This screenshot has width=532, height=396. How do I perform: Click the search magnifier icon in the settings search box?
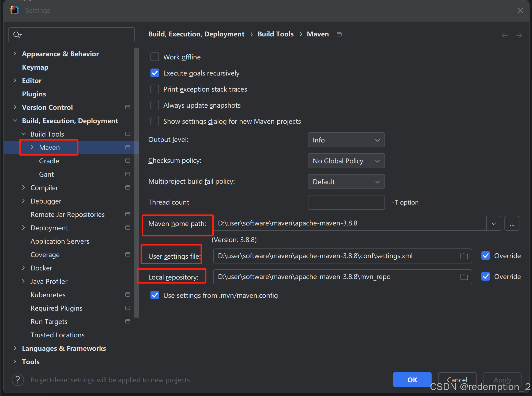click(x=17, y=35)
